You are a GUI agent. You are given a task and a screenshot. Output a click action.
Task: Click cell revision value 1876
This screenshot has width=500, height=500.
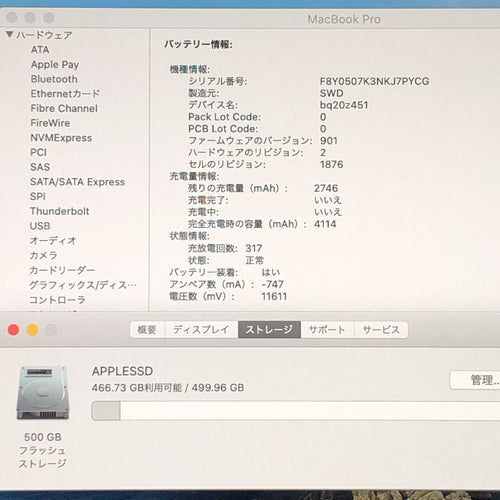(332, 164)
